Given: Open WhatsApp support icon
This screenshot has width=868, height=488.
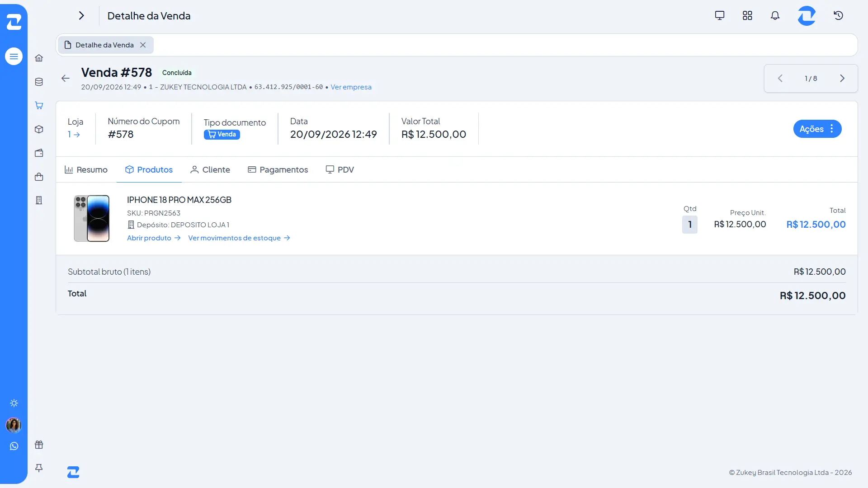Looking at the screenshot, I should click(x=14, y=446).
